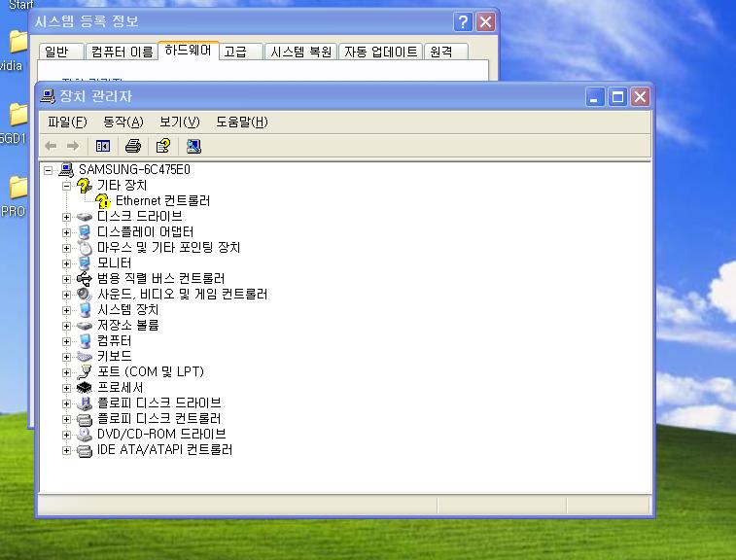Click the Print toolbar icon
The height and width of the screenshot is (560, 736).
point(133,146)
